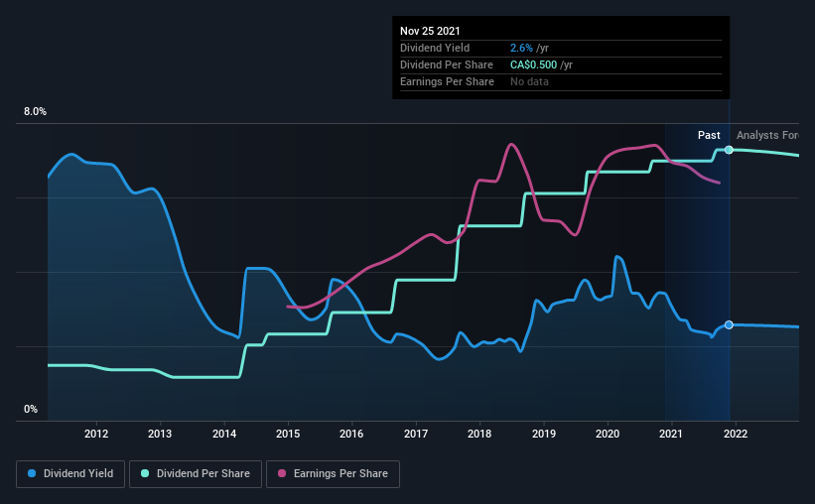Click the 2019 label on the x-axis
Image resolution: width=815 pixels, height=504 pixels.
point(544,434)
